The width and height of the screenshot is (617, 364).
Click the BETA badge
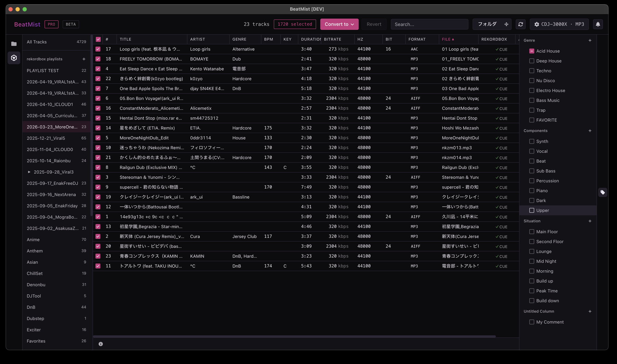pos(71,24)
